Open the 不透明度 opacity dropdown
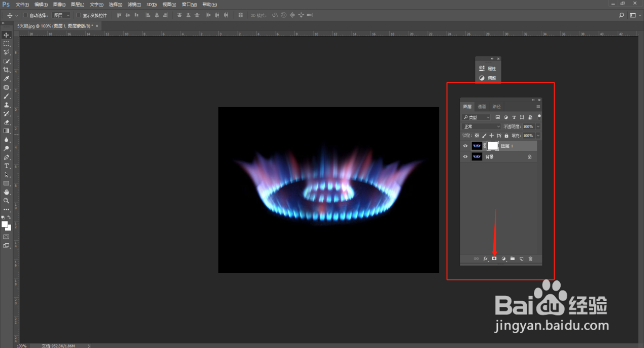The height and width of the screenshot is (348, 644). (537, 126)
